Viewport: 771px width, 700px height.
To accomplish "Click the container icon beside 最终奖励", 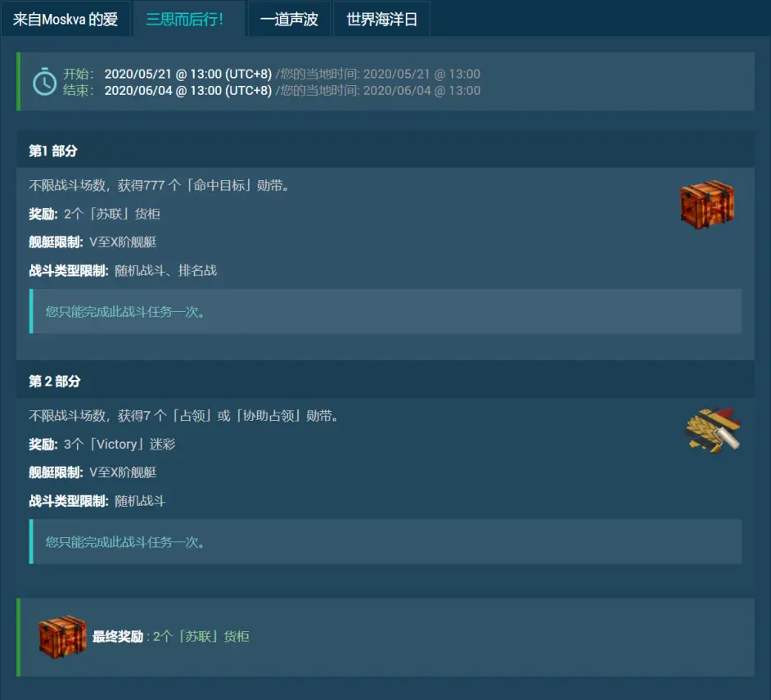I will 62,636.
